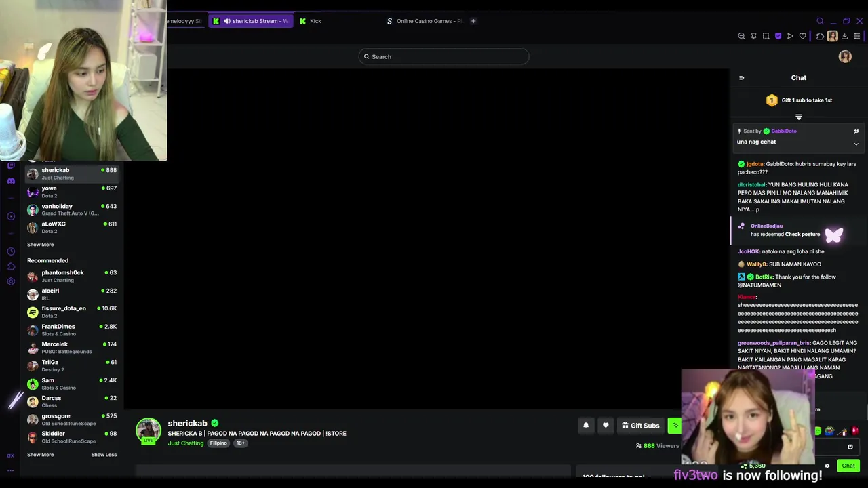Viewport: 868px width, 488px height.
Task: Open Sam recommended channel
Action: pos(72,384)
